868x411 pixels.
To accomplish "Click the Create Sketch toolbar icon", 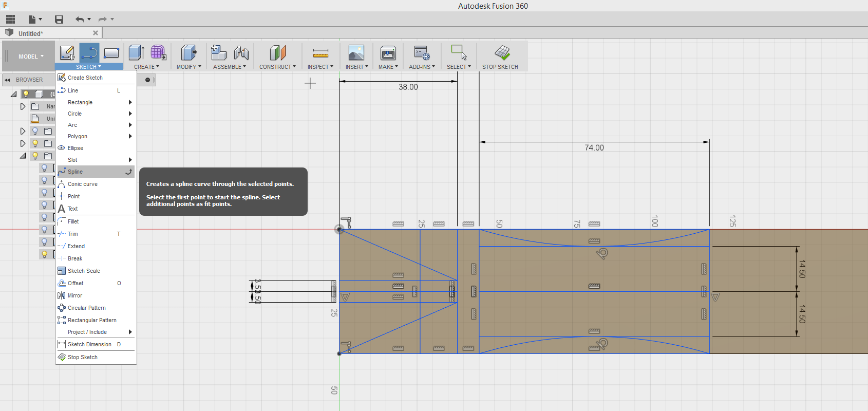I will tap(67, 52).
